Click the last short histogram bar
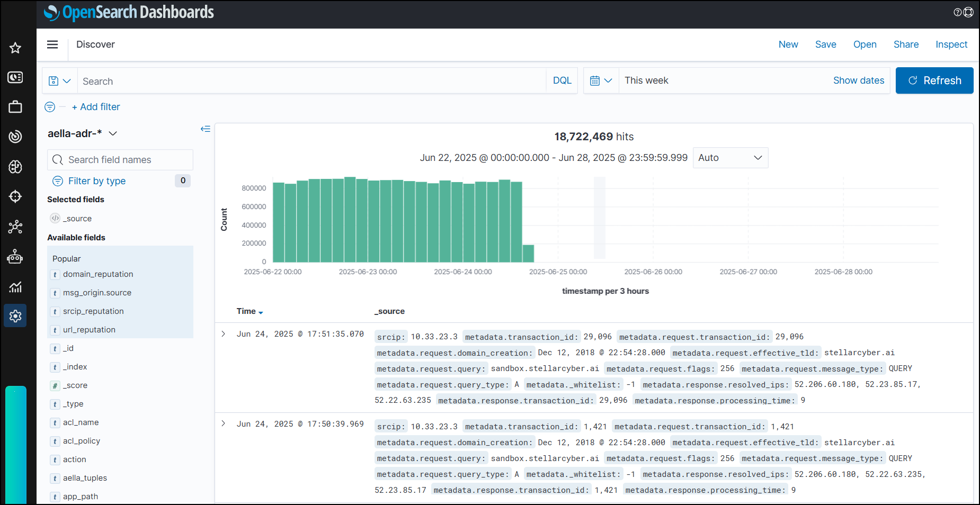The image size is (980, 505). click(x=528, y=254)
